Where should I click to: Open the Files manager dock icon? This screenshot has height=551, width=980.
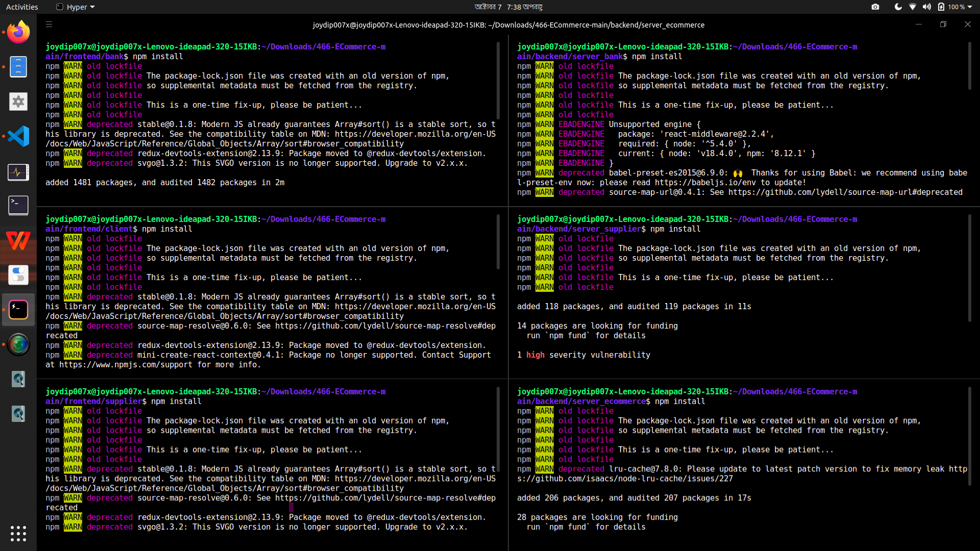(x=18, y=67)
